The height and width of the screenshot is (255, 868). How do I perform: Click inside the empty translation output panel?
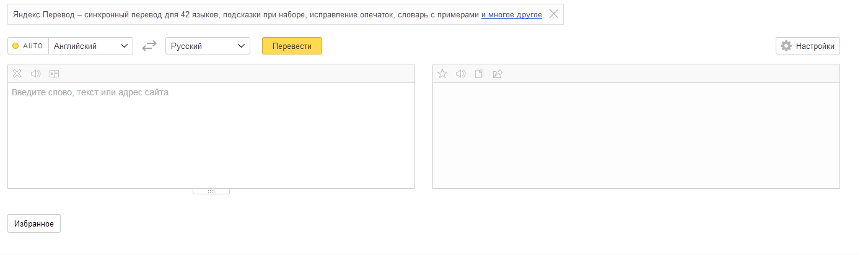[636, 135]
